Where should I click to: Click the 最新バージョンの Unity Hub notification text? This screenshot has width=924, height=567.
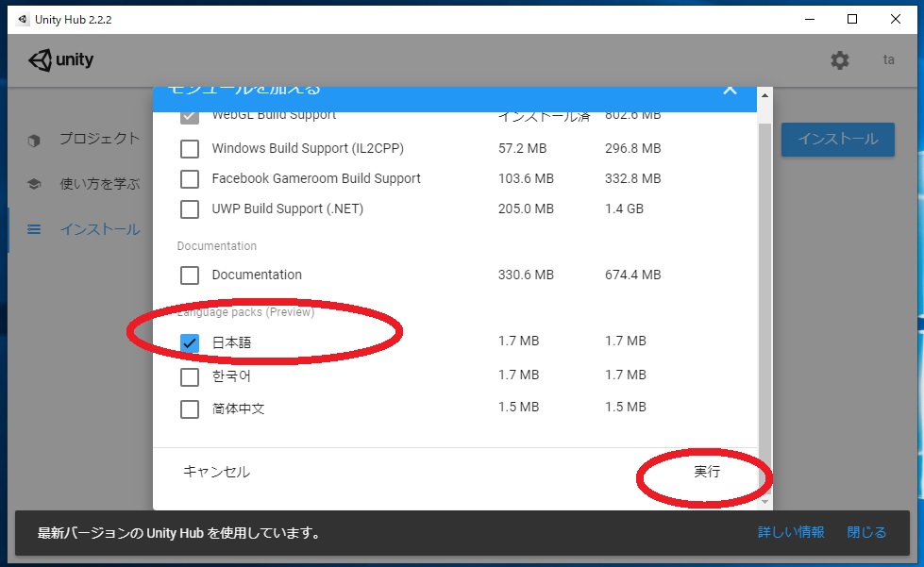coord(179,533)
